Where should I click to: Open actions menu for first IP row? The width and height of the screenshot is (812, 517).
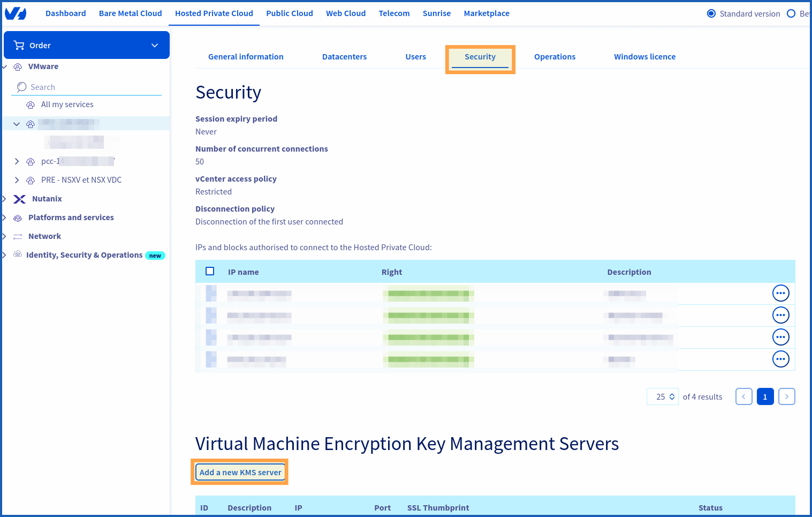click(x=780, y=293)
